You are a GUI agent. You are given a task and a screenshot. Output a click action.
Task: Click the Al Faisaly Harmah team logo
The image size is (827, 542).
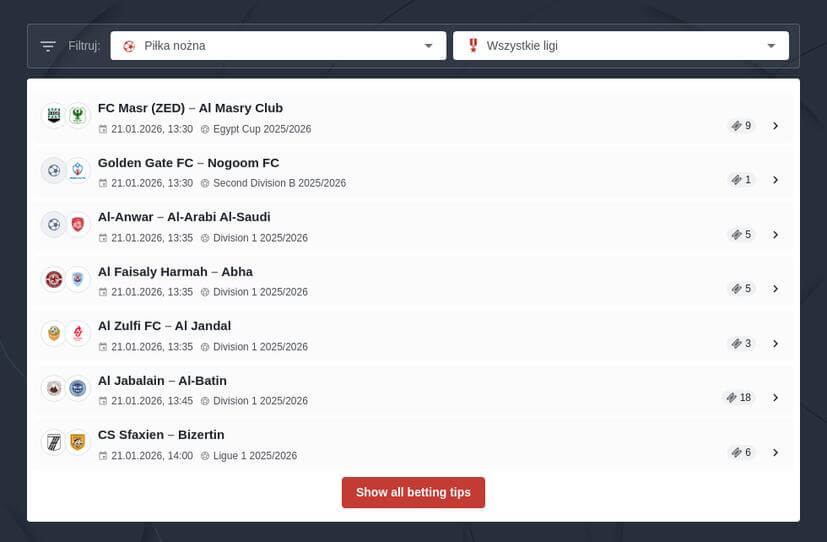[54, 279]
